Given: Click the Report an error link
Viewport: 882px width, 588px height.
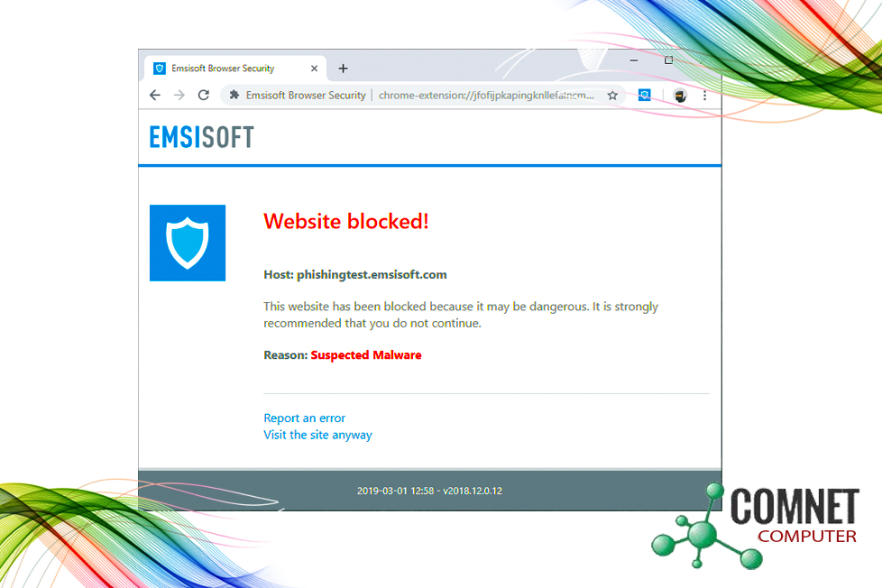Looking at the screenshot, I should (304, 418).
